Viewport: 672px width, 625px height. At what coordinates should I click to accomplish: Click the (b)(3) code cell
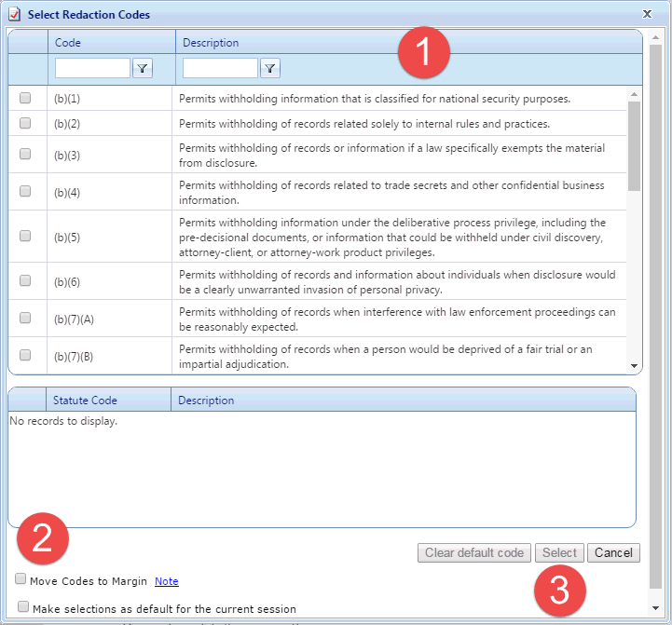pyautogui.click(x=67, y=155)
